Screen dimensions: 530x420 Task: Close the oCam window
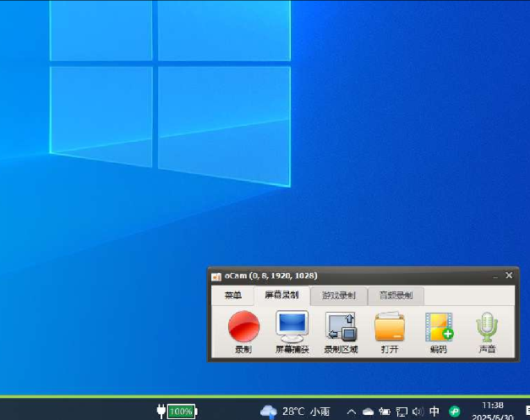(x=509, y=275)
